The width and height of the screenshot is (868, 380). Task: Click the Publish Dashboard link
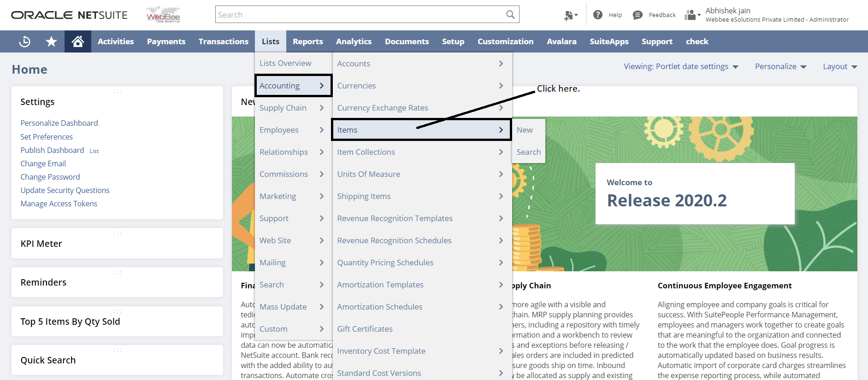(52, 150)
